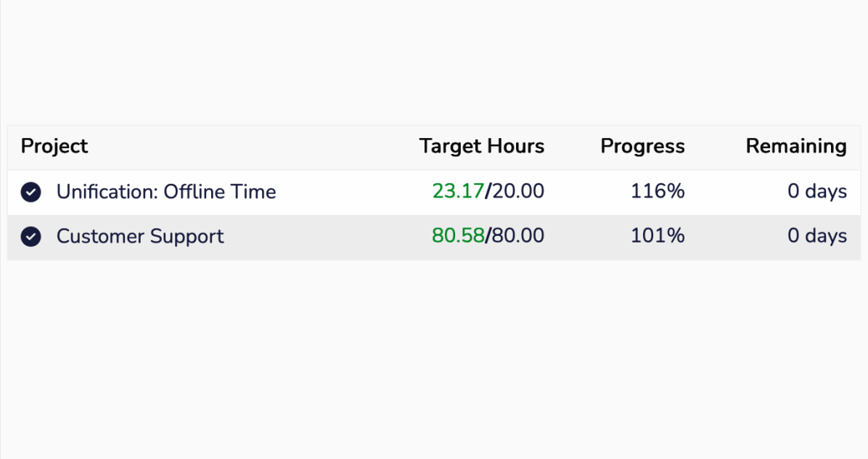868x459 pixels.
Task: Sort by the Remaining column header
Action: [x=795, y=147]
